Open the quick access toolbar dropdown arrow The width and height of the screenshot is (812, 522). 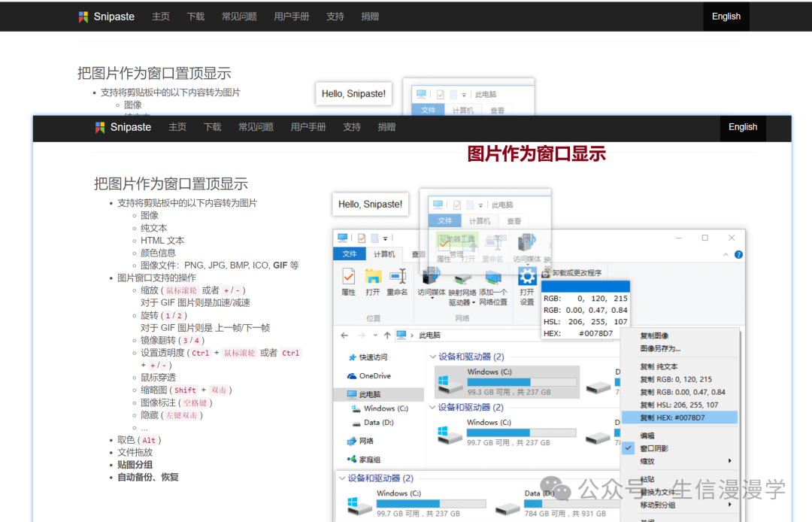pyautogui.click(x=385, y=238)
